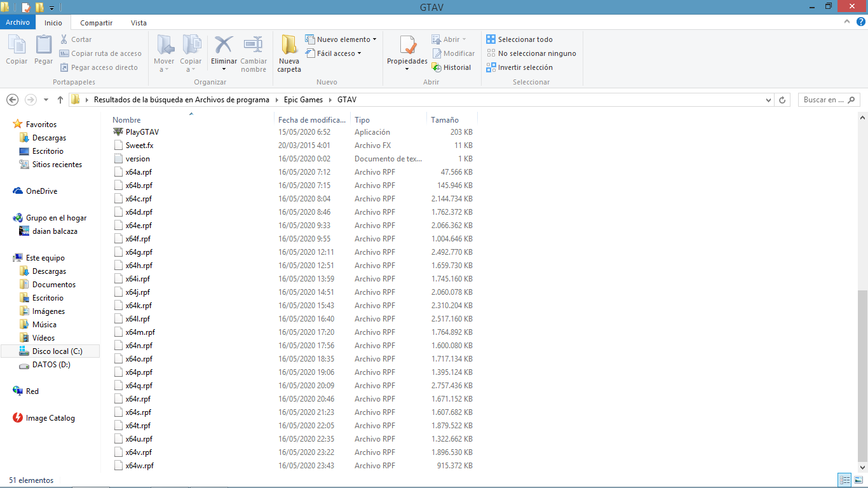Collapse the ribbon with the chevron
Screen dimensions: 868x488
pos(847,22)
